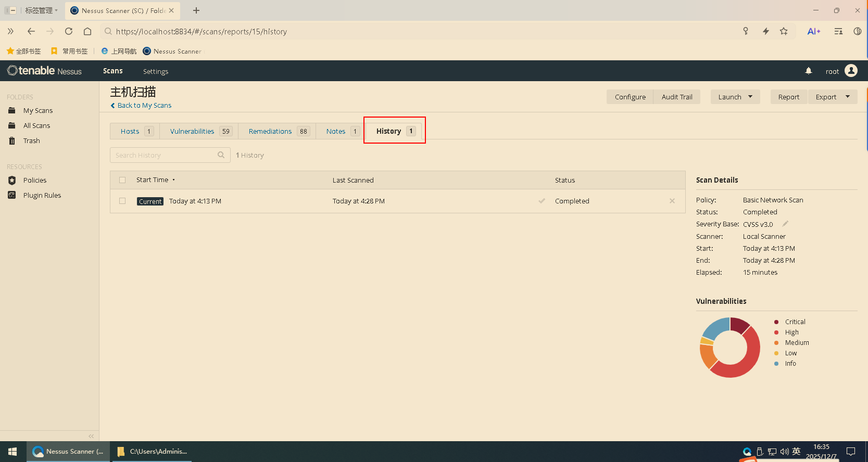Screen dimensions: 868x462
Task: Open Plugin Rules in the sidebar
Action: pos(42,196)
